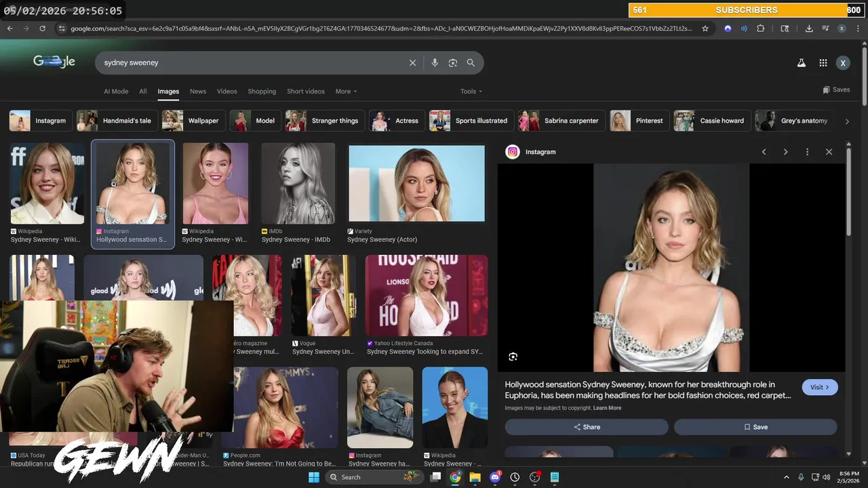Open Search Labs flask icon

(801, 63)
